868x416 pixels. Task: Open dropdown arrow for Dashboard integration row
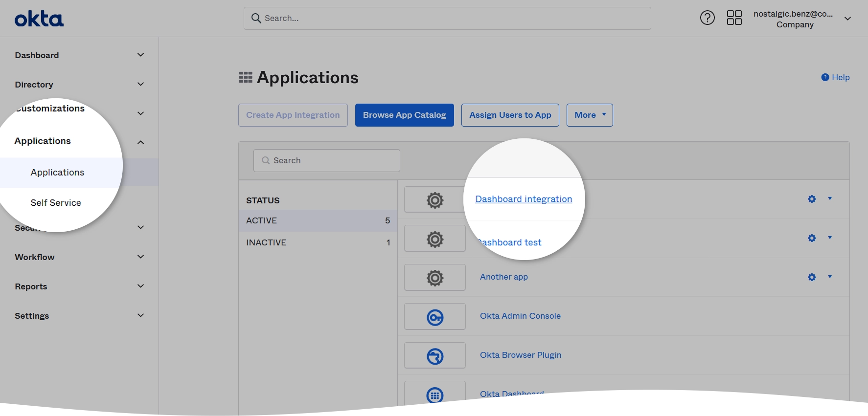pos(830,198)
